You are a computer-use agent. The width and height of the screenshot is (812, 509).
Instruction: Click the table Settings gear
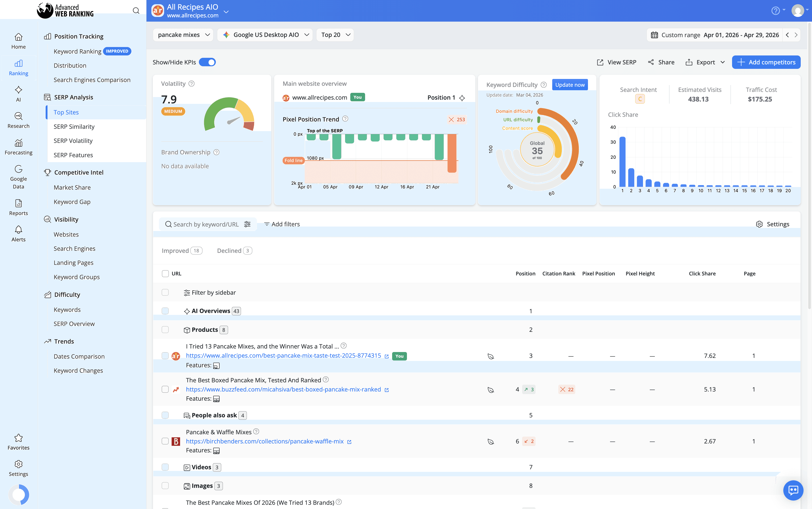click(x=772, y=224)
